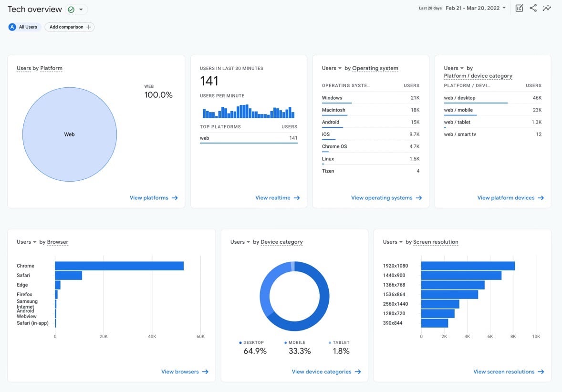The image size is (562, 392).
Task: Click the All Users 'A' badge
Action: [12, 27]
